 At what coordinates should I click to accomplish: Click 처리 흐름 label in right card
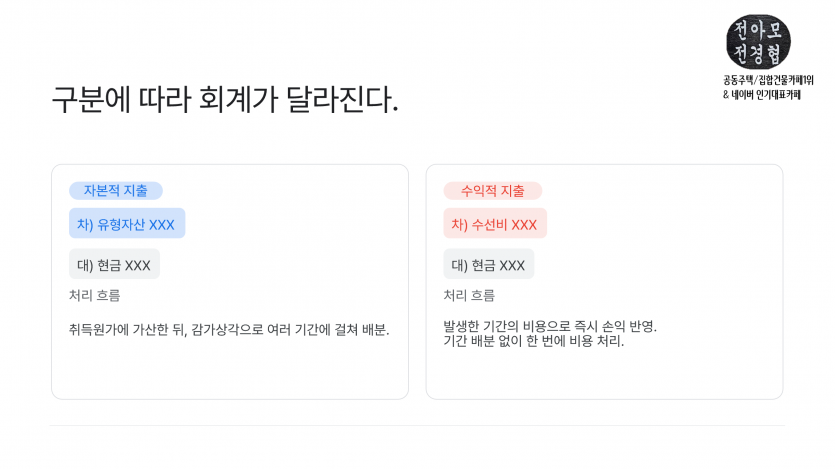coord(469,295)
